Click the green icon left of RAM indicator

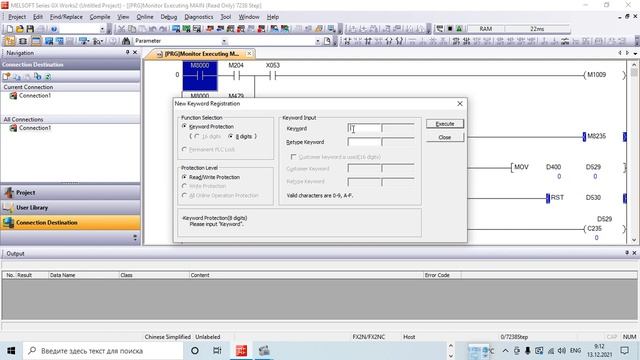point(460,29)
